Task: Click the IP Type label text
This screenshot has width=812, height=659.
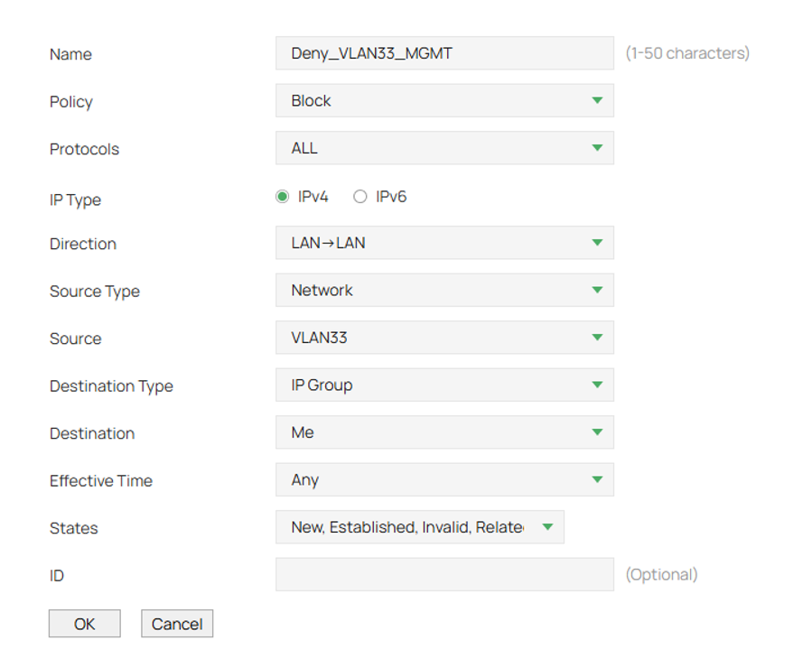Action: pyautogui.click(x=75, y=200)
